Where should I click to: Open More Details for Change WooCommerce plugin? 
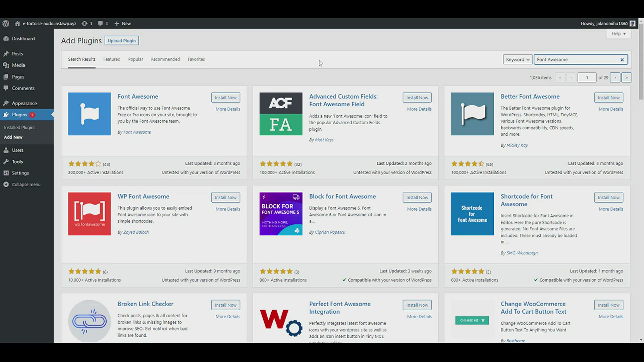pyautogui.click(x=611, y=316)
